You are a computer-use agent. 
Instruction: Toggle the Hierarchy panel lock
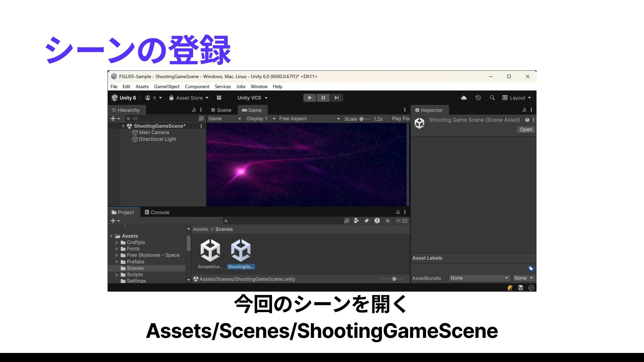[x=194, y=110]
